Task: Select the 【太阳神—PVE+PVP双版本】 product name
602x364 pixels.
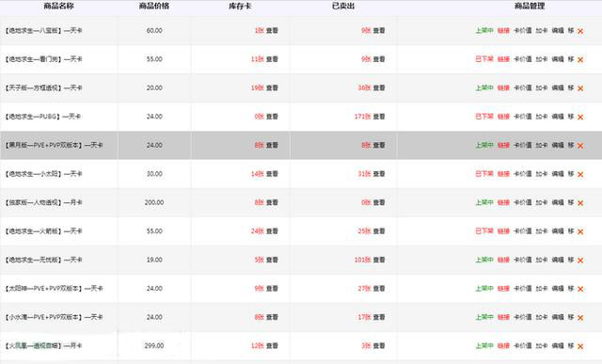Action: point(54,289)
